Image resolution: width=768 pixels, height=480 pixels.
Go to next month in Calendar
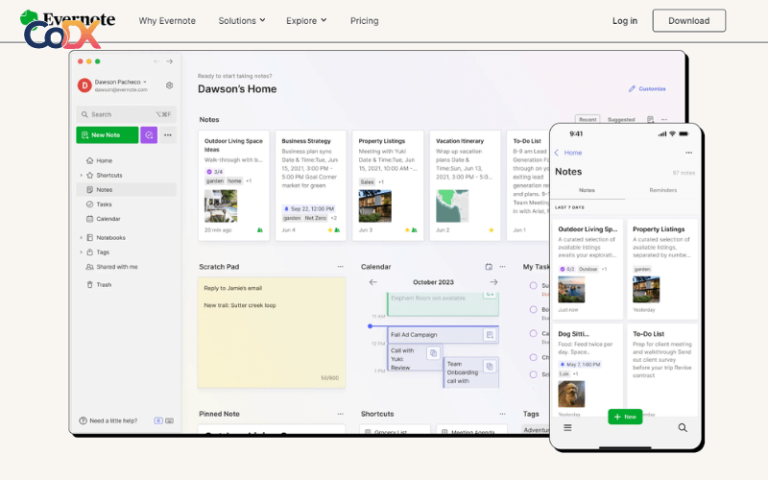point(493,282)
